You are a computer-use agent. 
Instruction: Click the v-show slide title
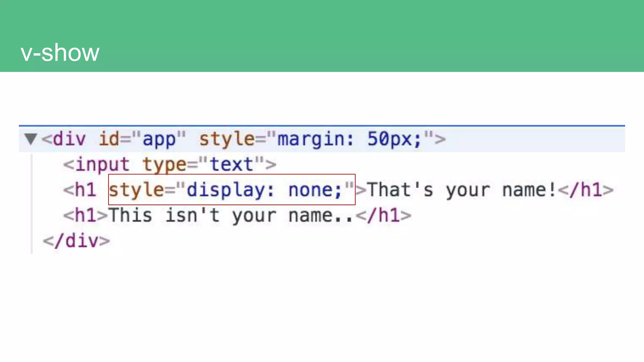pos(60,52)
